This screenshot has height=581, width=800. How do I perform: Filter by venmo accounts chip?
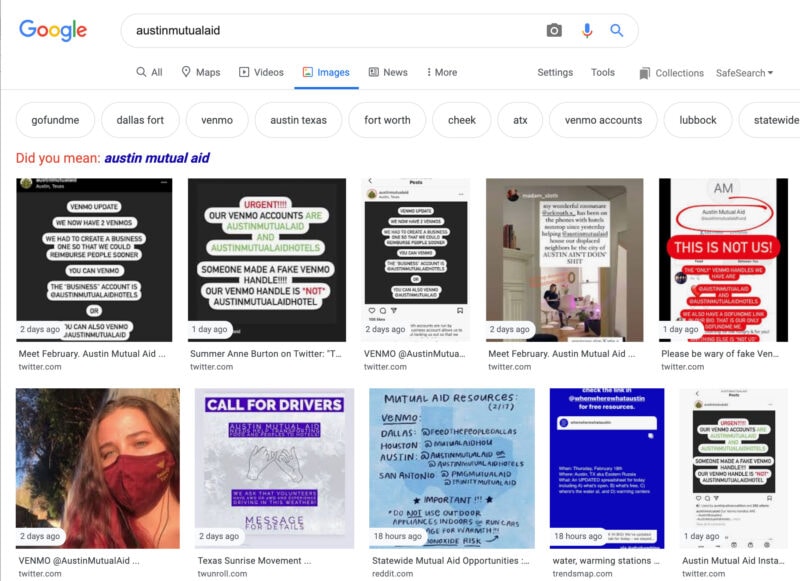pos(603,120)
